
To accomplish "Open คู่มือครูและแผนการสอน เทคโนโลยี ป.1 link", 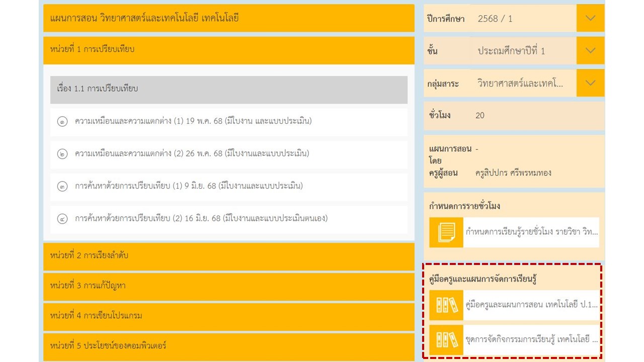I will 531,305.
